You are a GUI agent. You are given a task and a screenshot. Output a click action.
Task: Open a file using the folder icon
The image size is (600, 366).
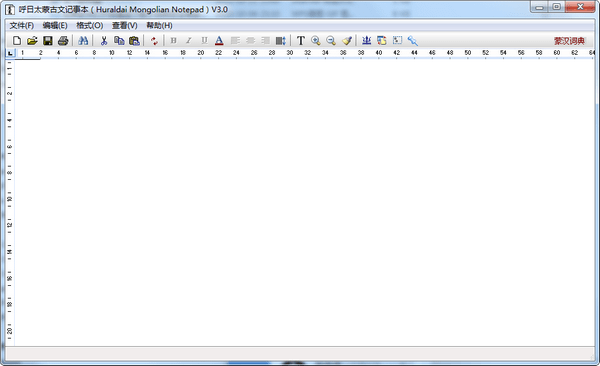(32, 41)
